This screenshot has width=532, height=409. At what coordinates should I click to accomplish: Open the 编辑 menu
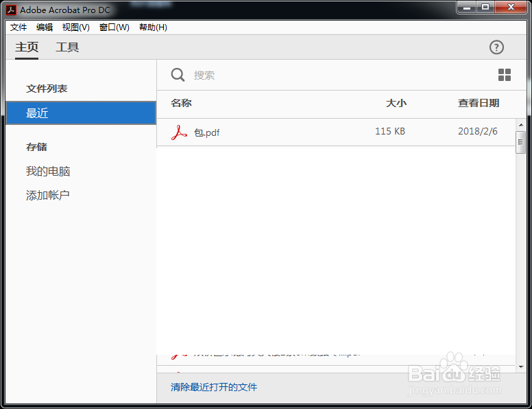pos(45,27)
